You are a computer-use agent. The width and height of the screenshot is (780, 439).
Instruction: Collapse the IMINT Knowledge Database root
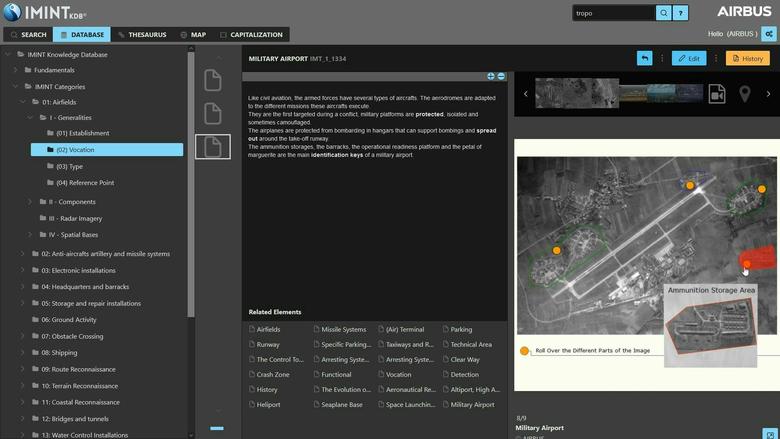point(8,54)
